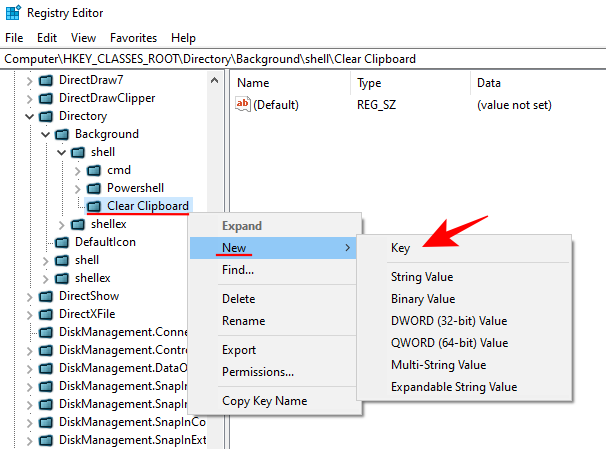Click the Data column header
Image resolution: width=606 pixels, height=449 pixels.
[x=489, y=83]
